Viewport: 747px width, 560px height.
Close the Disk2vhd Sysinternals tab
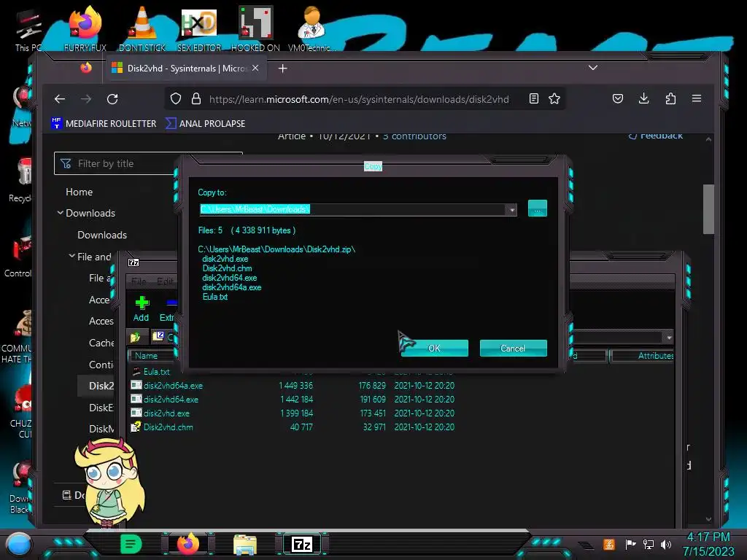pyautogui.click(x=256, y=68)
